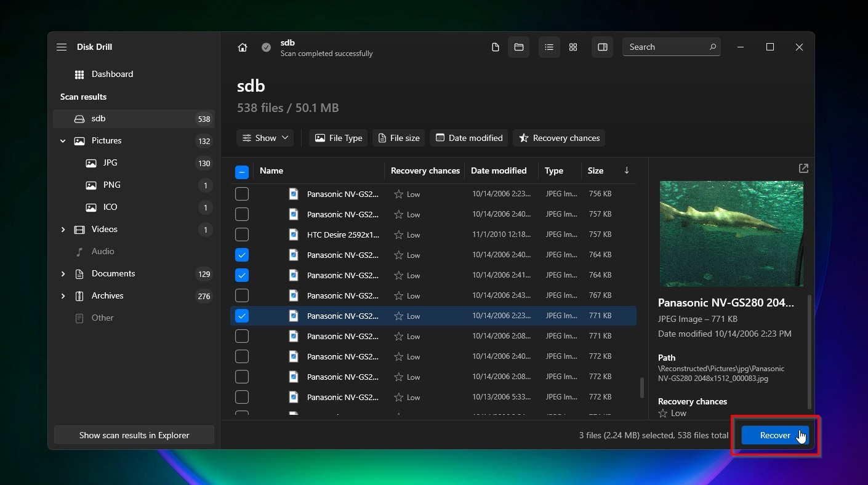
Task: Open the Date modified filter
Action: 469,138
